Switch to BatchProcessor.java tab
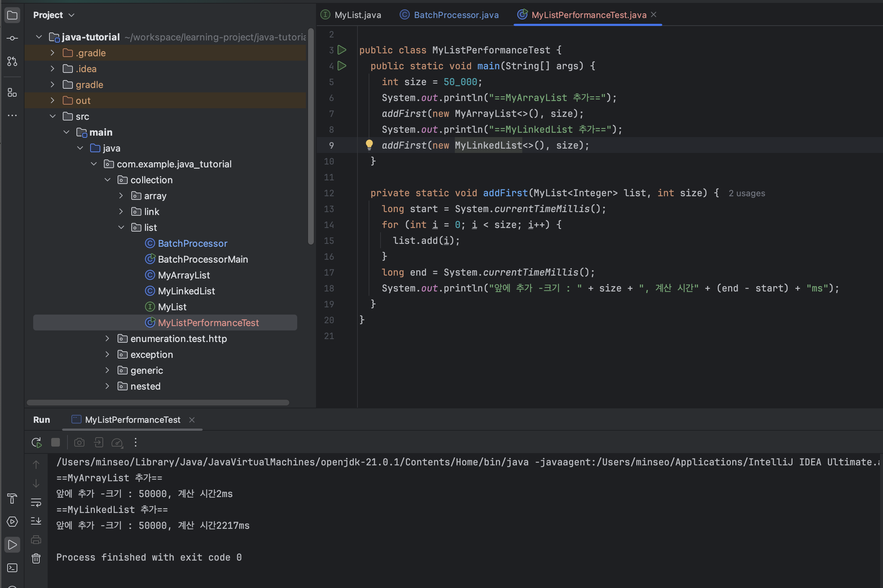Viewport: 883px width, 588px height. point(449,15)
